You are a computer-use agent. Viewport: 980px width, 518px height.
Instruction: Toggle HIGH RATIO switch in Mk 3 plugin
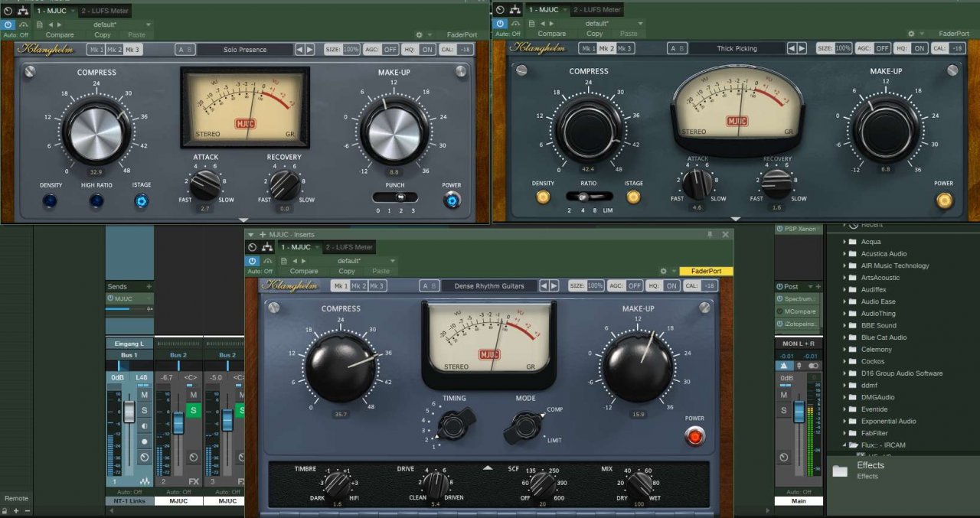(x=96, y=201)
